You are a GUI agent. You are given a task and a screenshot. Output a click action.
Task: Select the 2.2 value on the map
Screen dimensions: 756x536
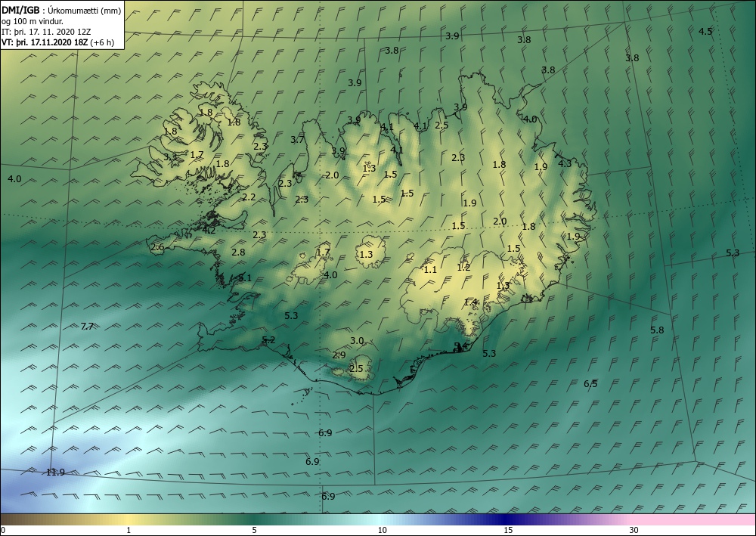[x=249, y=197]
